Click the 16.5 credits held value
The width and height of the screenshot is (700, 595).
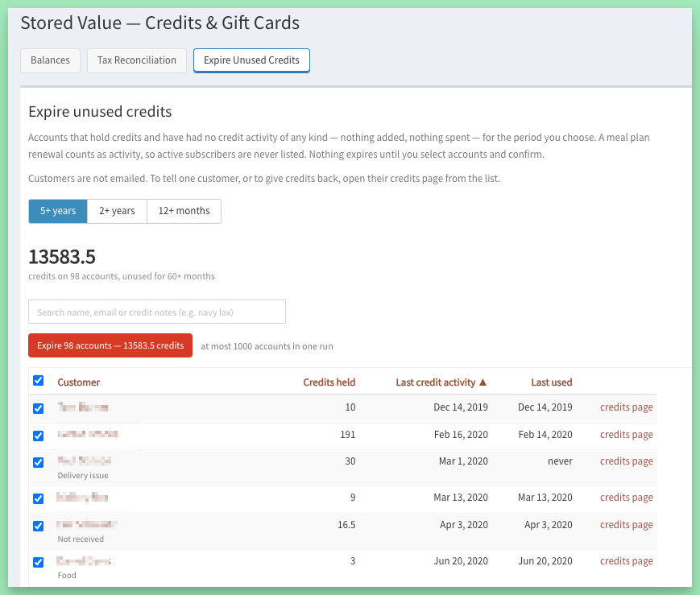(346, 524)
